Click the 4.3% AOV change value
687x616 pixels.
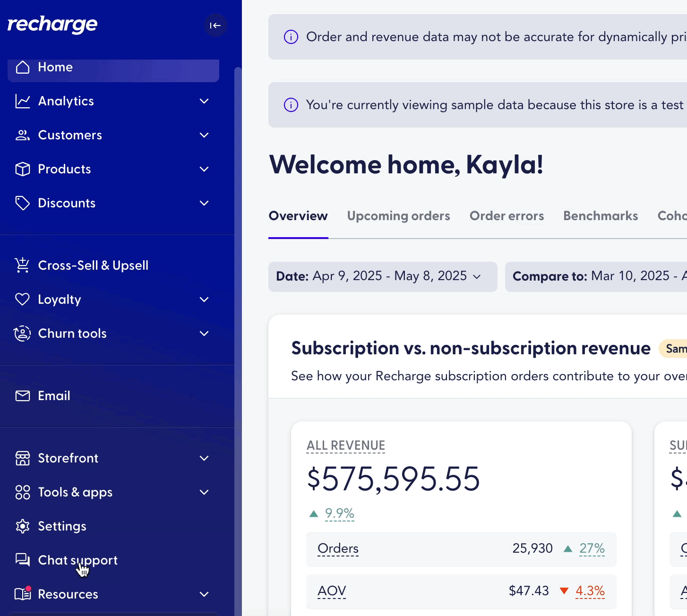point(590,591)
